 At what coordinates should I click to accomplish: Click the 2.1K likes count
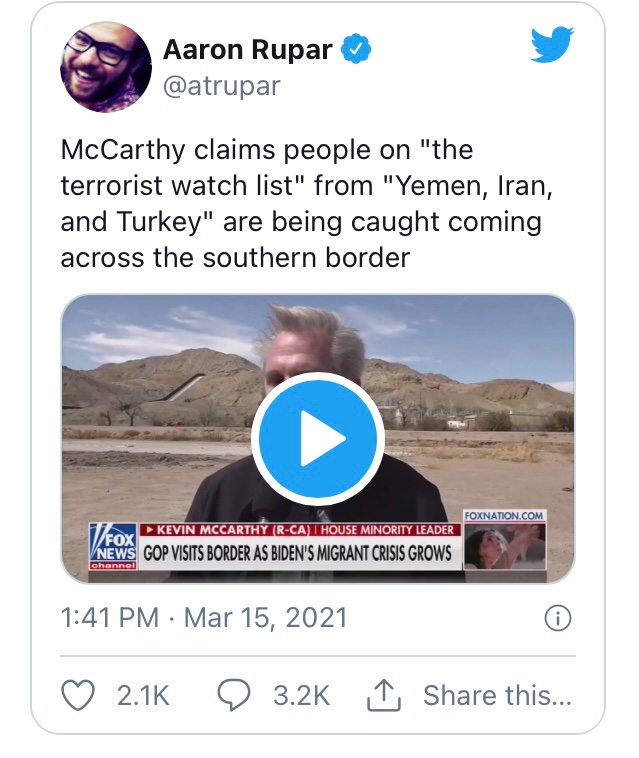click(x=145, y=696)
